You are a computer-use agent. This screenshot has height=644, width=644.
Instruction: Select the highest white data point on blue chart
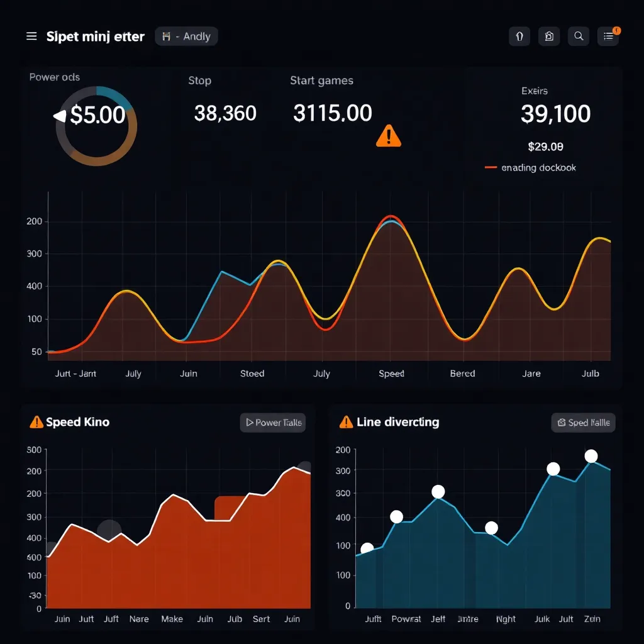click(x=591, y=456)
